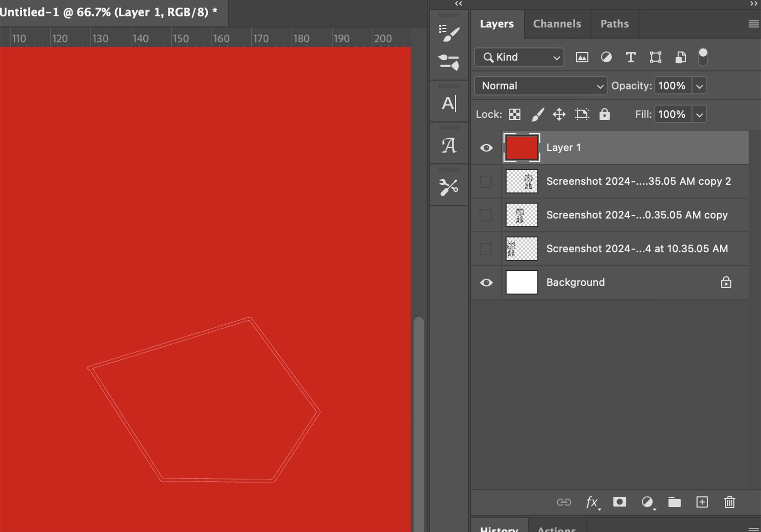Click the Add layer mask icon
The image size is (761, 532).
click(x=619, y=502)
